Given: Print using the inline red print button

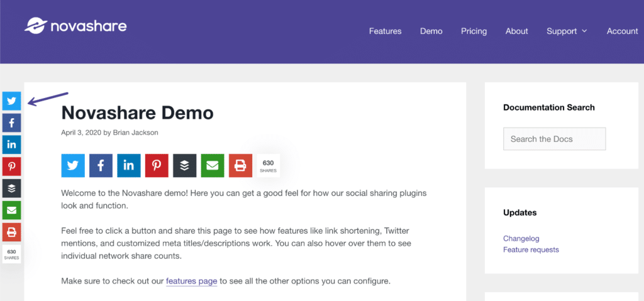Looking at the screenshot, I should click(241, 165).
